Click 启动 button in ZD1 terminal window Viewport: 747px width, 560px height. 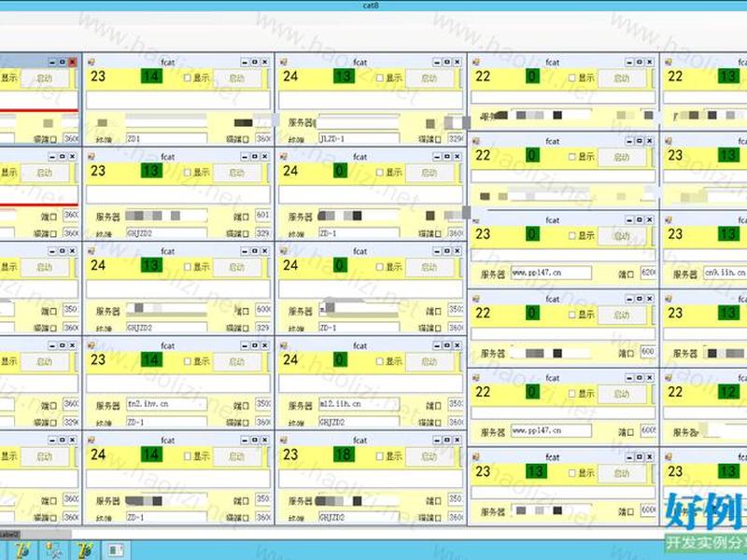tap(237, 78)
